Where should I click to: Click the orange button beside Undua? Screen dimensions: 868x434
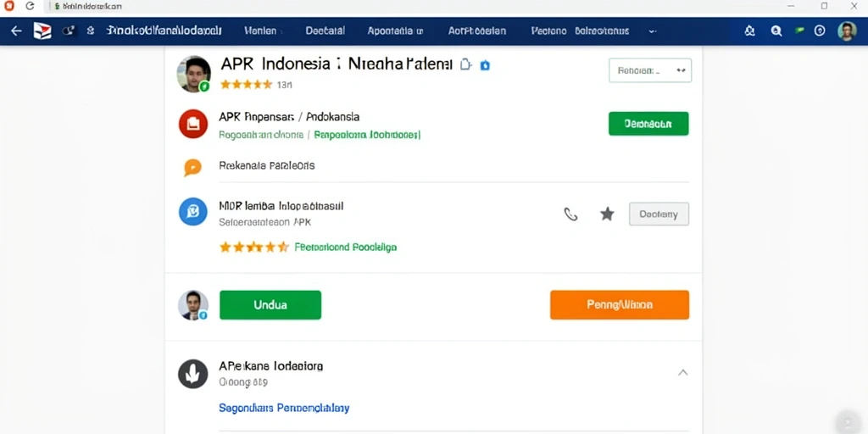(x=620, y=305)
